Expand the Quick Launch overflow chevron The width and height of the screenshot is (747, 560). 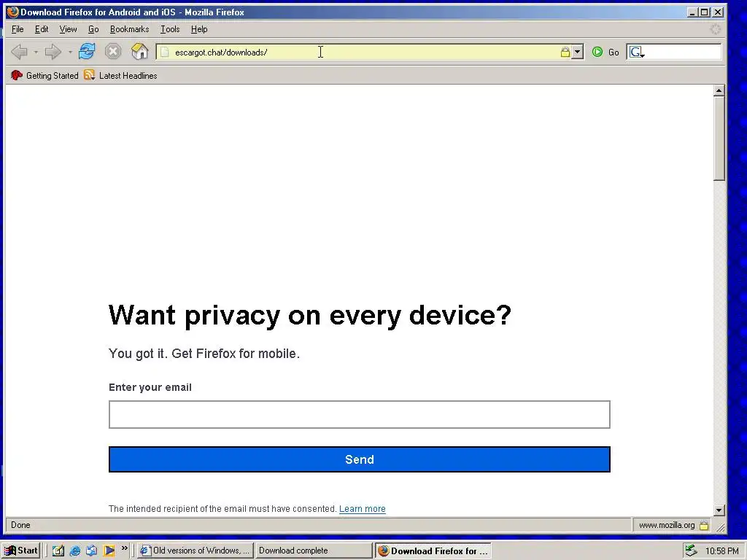coord(124,548)
